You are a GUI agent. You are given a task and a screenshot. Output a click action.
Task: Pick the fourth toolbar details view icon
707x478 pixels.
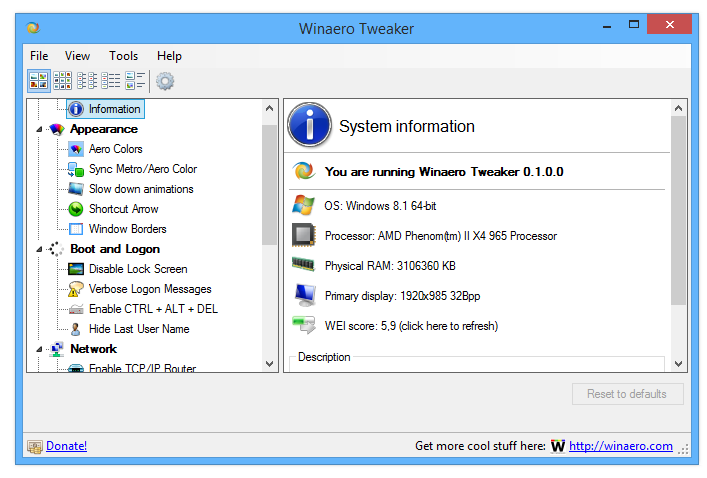coord(110,81)
